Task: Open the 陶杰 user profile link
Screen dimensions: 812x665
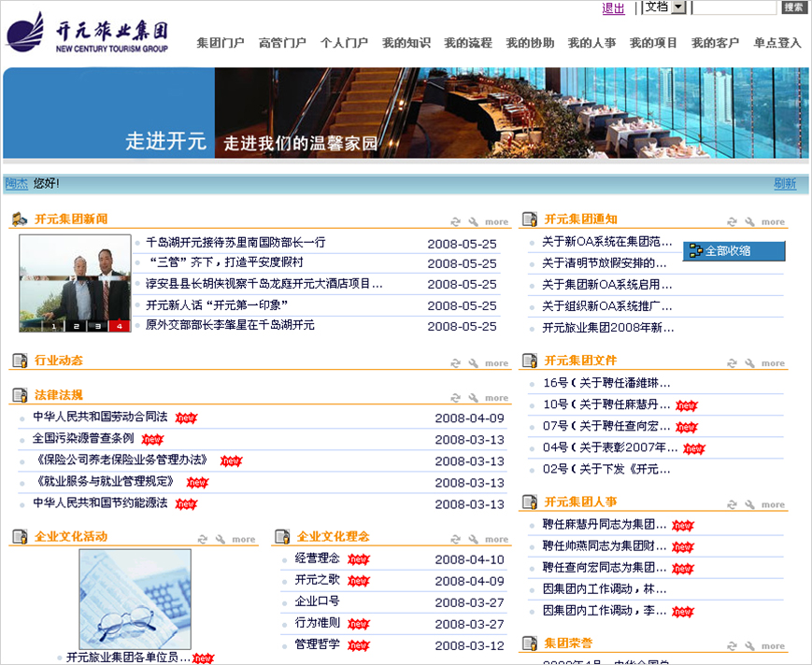Action: coord(16,183)
